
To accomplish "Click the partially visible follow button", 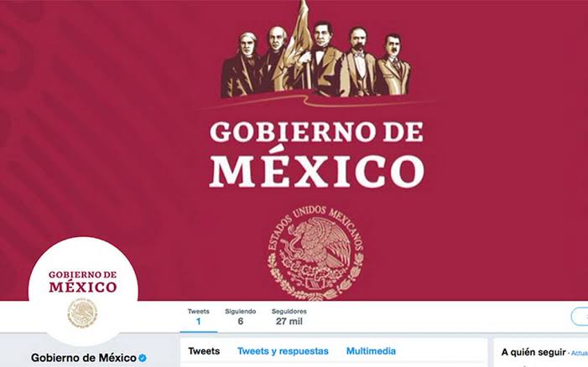I will [580, 317].
